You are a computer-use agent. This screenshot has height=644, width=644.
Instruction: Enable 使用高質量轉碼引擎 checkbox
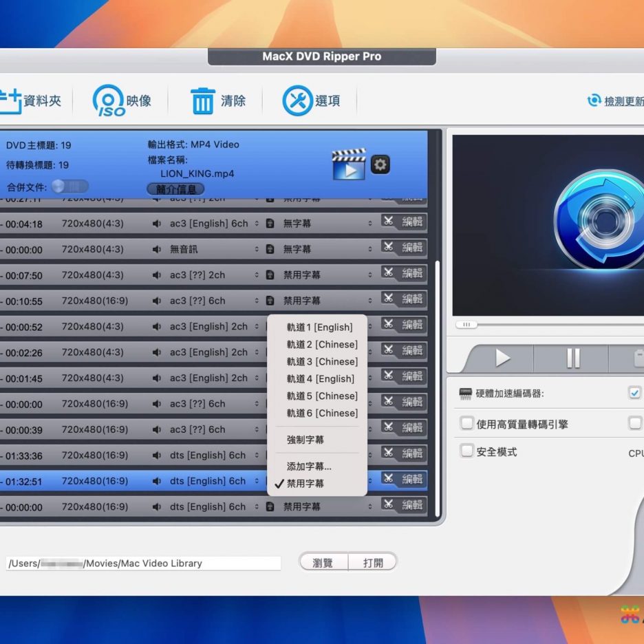[x=467, y=424]
